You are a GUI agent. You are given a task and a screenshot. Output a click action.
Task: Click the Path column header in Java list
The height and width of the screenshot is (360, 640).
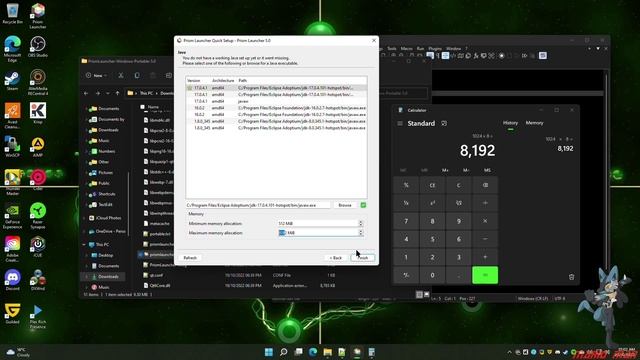243,80
